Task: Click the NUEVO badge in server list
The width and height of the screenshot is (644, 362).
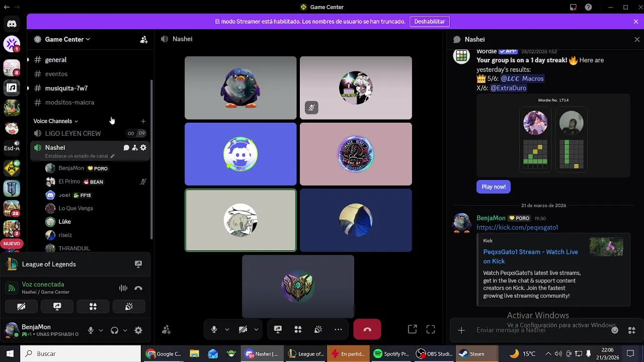Action: pos(12,244)
